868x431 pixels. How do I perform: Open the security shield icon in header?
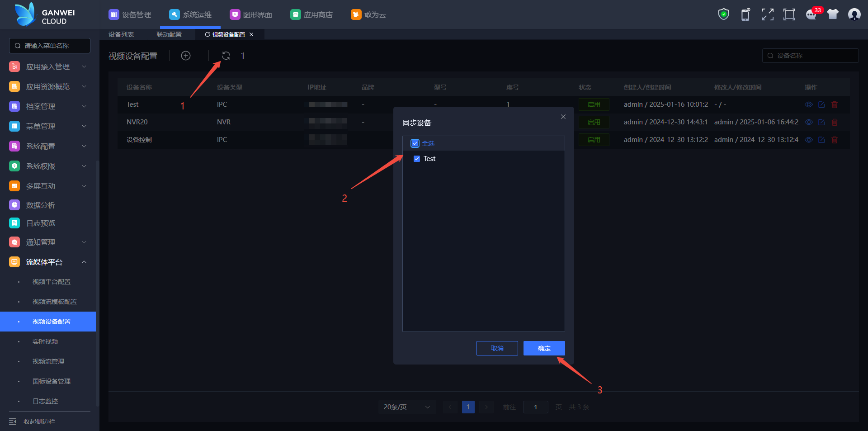pyautogui.click(x=723, y=14)
